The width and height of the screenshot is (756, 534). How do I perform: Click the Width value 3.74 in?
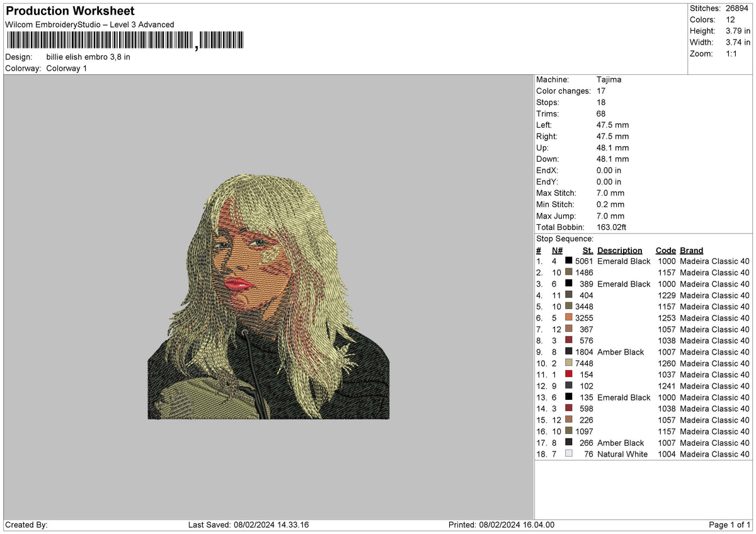738,42
